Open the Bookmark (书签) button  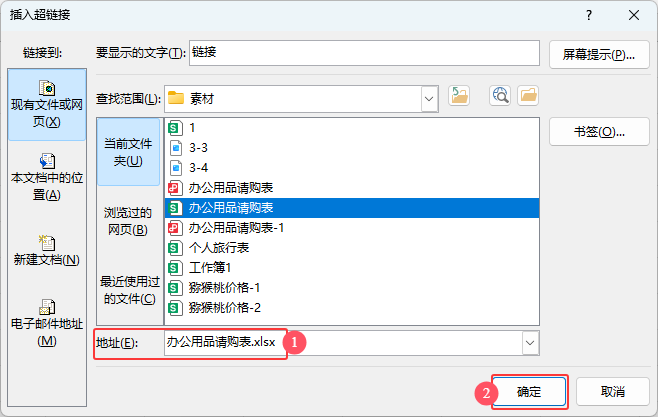pyautogui.click(x=599, y=132)
